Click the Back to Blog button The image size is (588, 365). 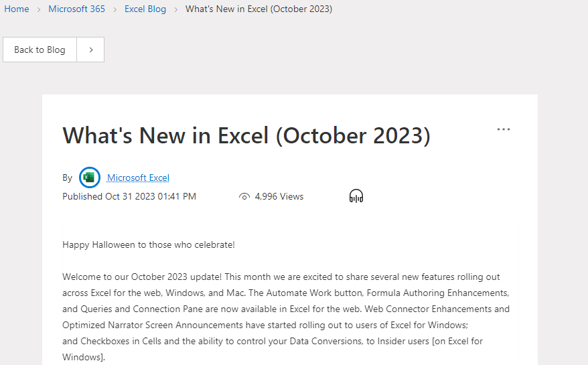click(40, 50)
